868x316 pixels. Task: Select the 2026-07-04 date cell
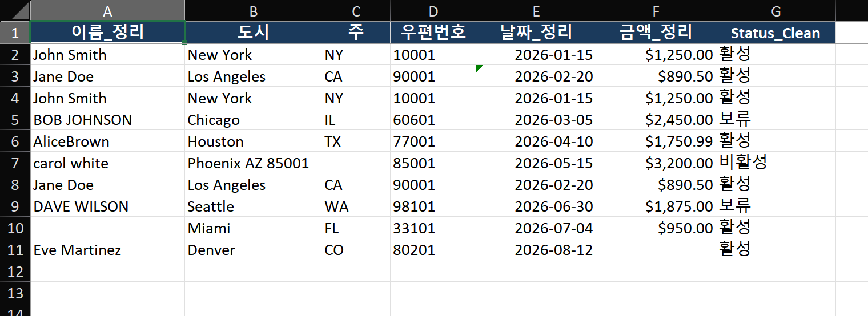536,228
